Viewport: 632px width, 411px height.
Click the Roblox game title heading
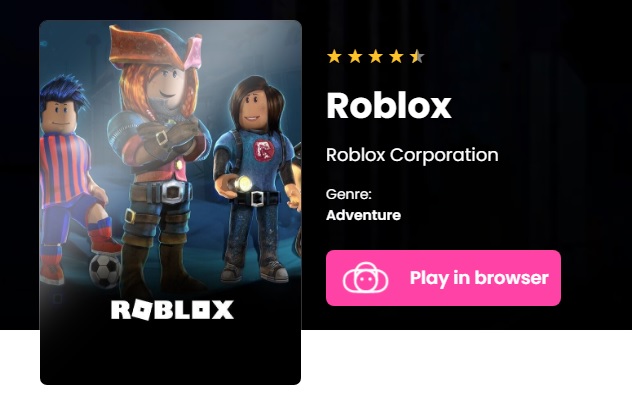click(x=389, y=106)
